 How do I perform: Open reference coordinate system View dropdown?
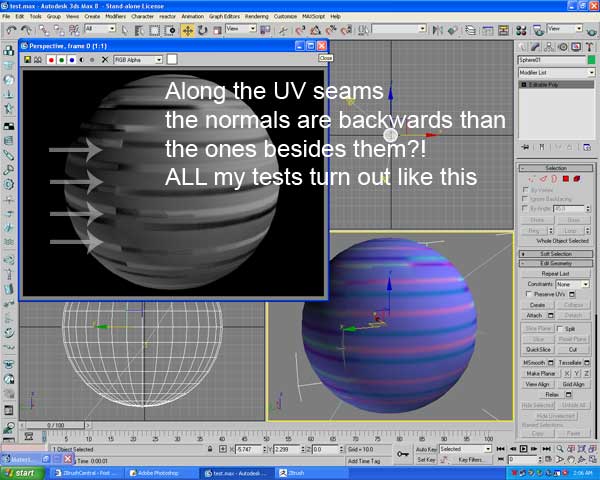click(241, 29)
